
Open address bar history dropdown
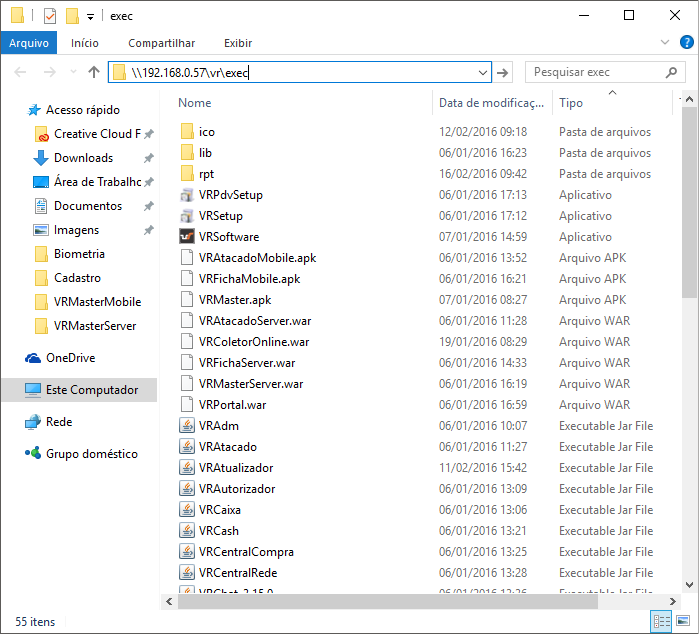point(483,72)
